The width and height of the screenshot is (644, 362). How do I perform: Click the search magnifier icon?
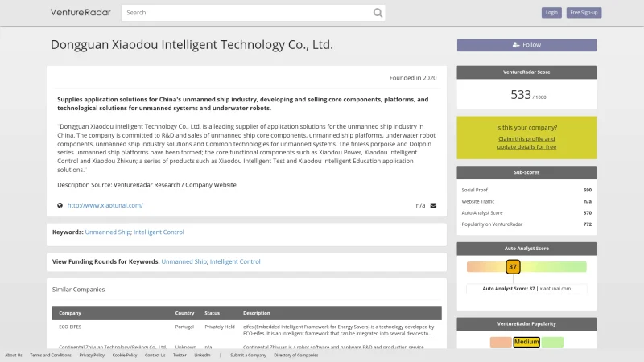click(378, 13)
